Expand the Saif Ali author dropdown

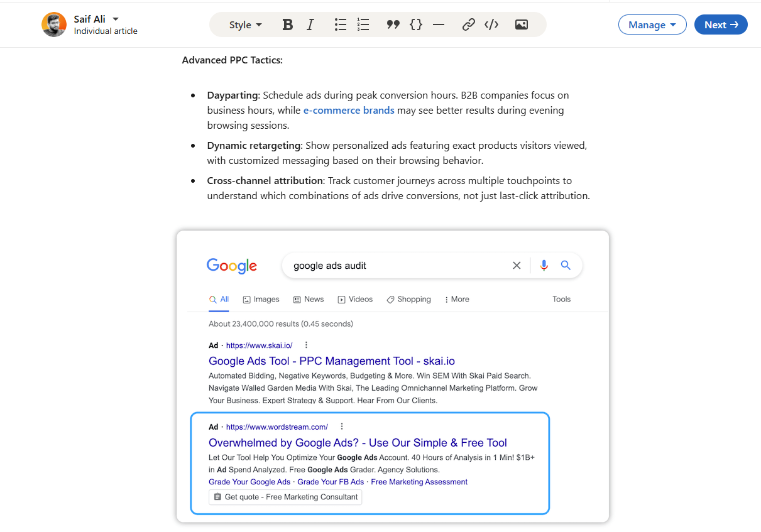point(116,19)
